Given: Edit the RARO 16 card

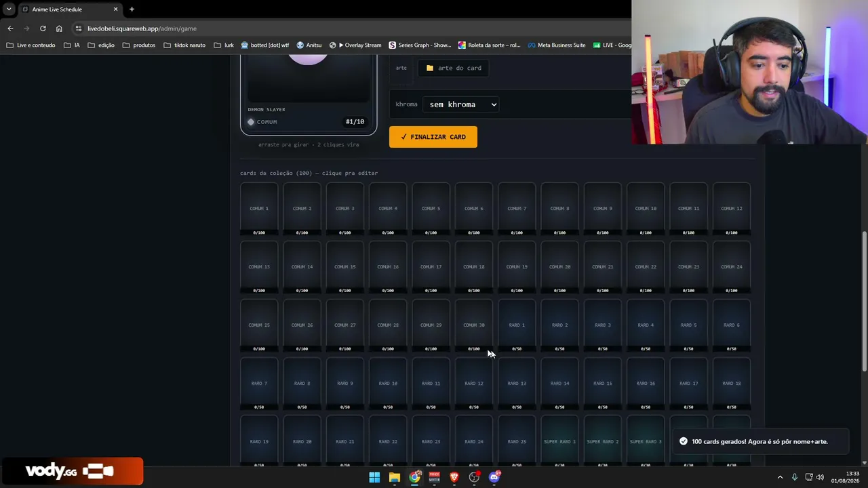Looking at the screenshot, I should (x=646, y=384).
